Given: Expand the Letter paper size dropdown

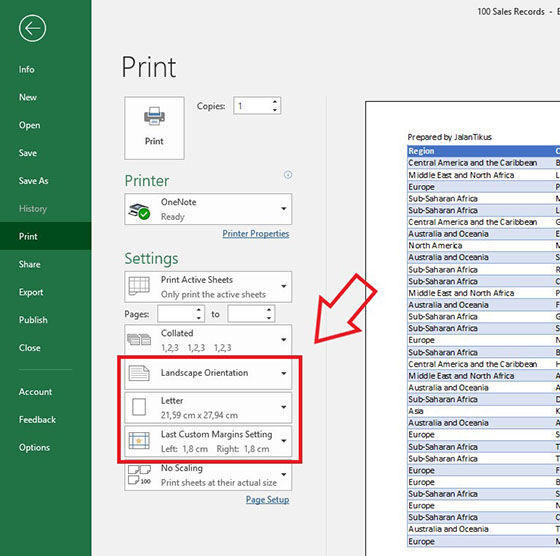Looking at the screenshot, I should point(284,407).
